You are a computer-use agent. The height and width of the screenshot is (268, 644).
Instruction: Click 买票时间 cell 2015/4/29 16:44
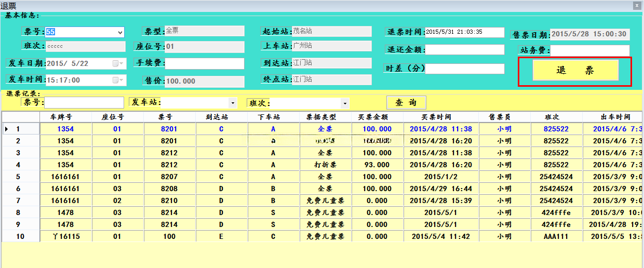click(441, 189)
